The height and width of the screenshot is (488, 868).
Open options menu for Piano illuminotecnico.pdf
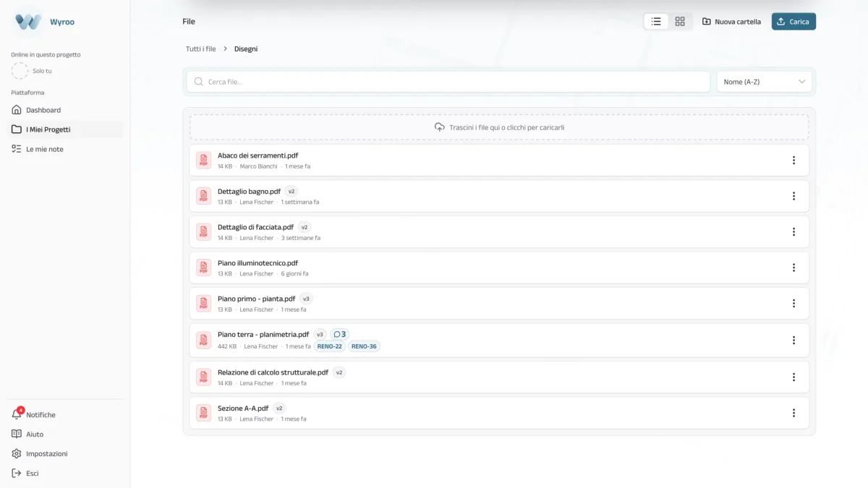pyautogui.click(x=793, y=267)
